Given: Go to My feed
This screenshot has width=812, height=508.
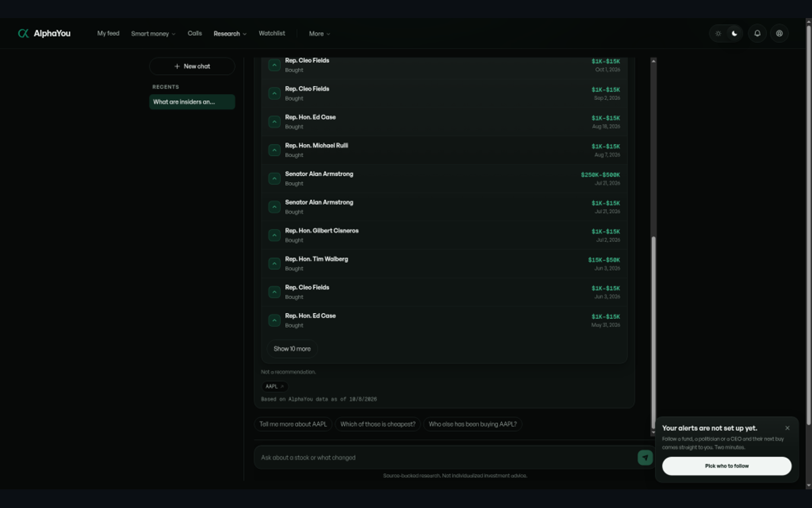Looking at the screenshot, I should (x=108, y=33).
